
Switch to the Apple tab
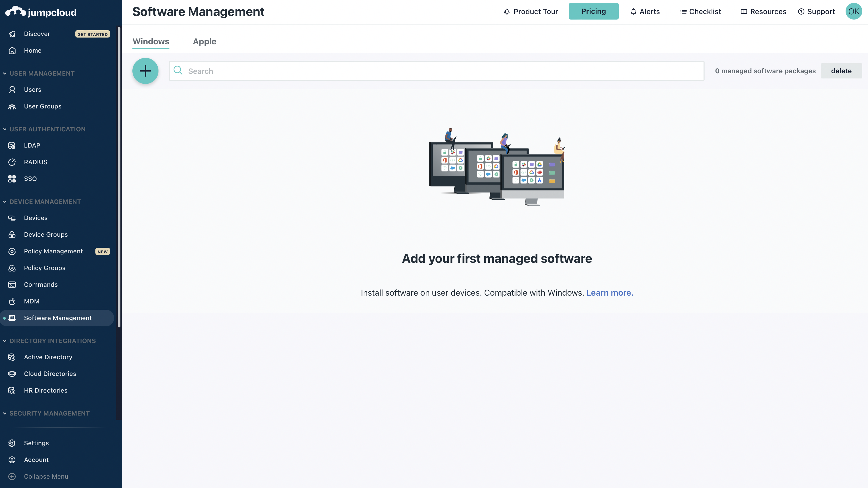click(x=204, y=41)
